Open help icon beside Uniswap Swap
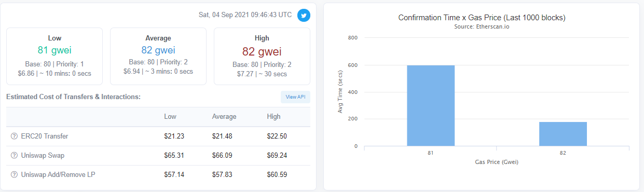This screenshot has width=644, height=192. [x=14, y=155]
